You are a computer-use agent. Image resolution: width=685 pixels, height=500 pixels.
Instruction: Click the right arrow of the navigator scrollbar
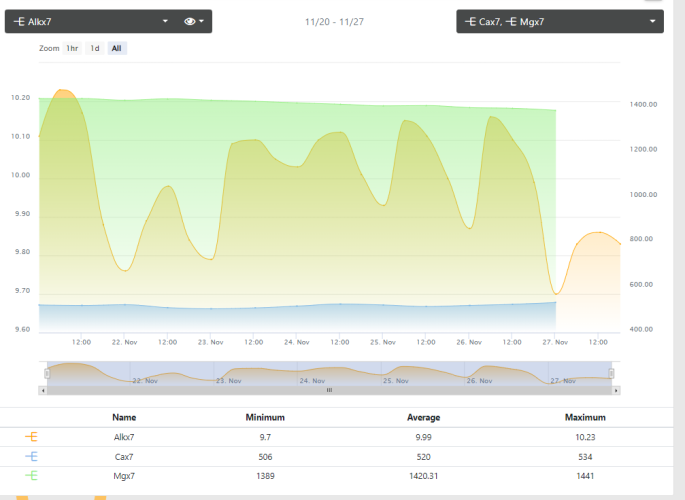tap(616, 390)
